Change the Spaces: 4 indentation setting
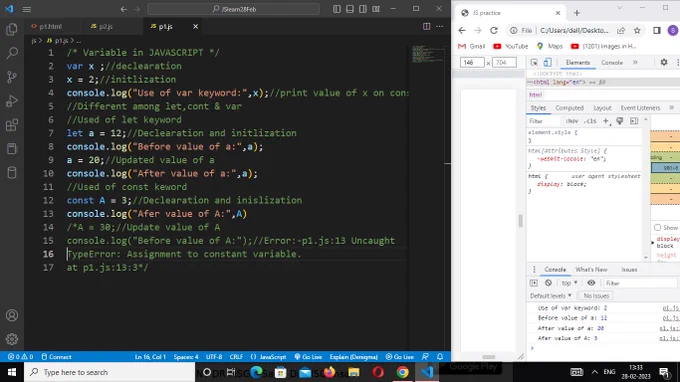 point(186,357)
